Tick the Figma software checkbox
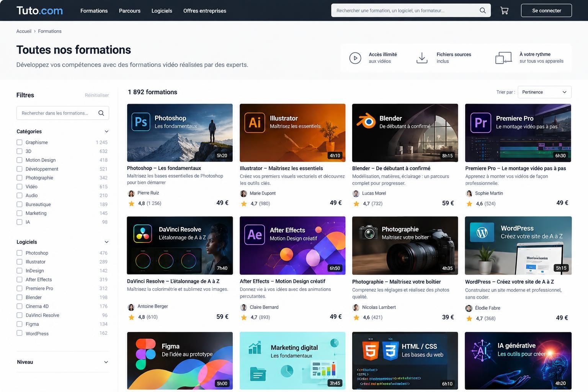Viewport: 588px width, 392px height. click(20, 324)
